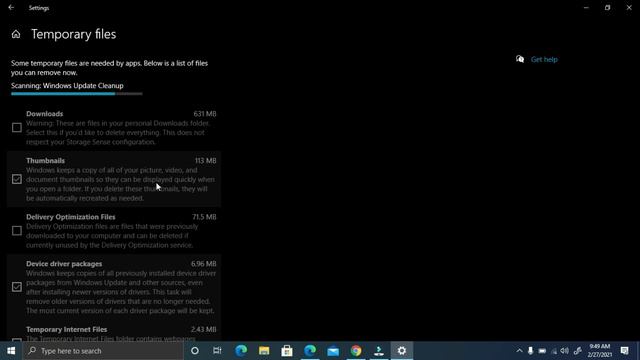Click the Delivery Optimization Files heading
Viewport: 640px width, 360px height.
click(71, 217)
